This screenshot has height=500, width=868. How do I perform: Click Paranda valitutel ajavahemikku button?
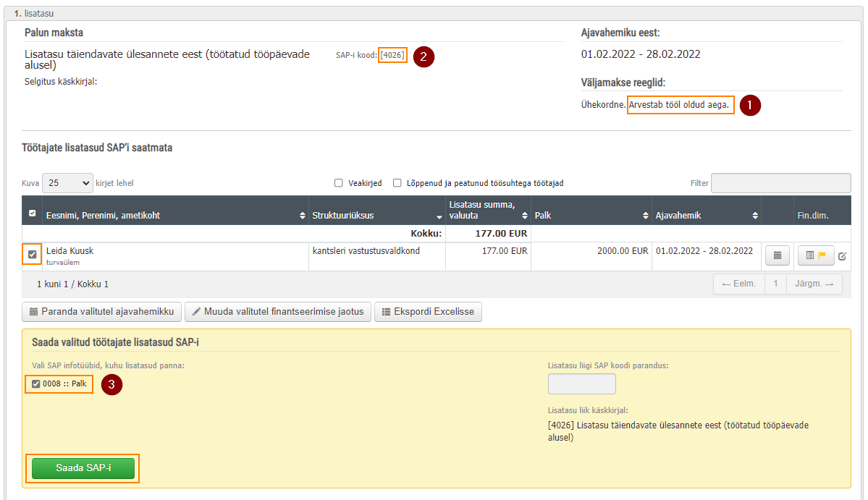(x=102, y=312)
